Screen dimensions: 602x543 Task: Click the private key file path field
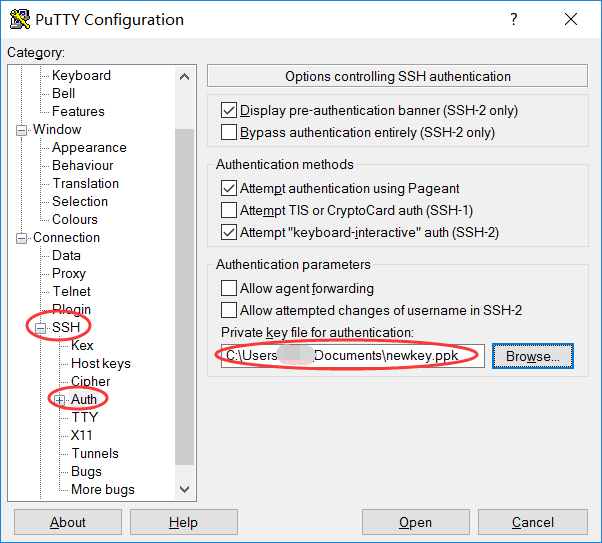352,356
